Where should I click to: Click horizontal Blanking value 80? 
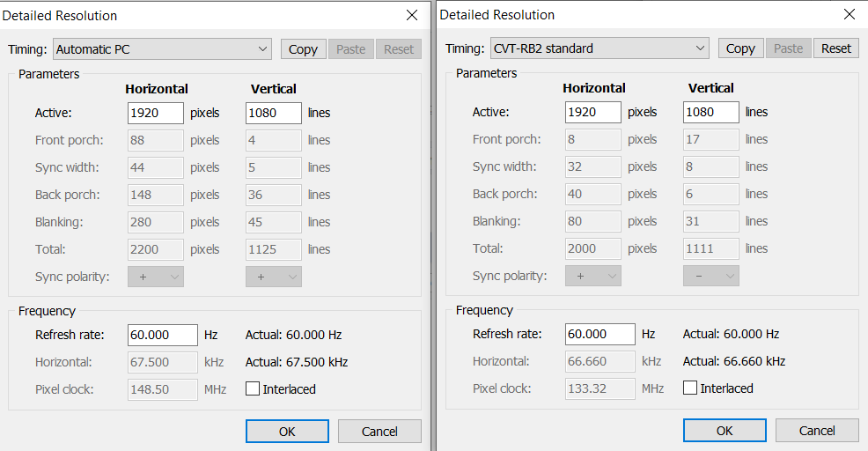point(592,221)
